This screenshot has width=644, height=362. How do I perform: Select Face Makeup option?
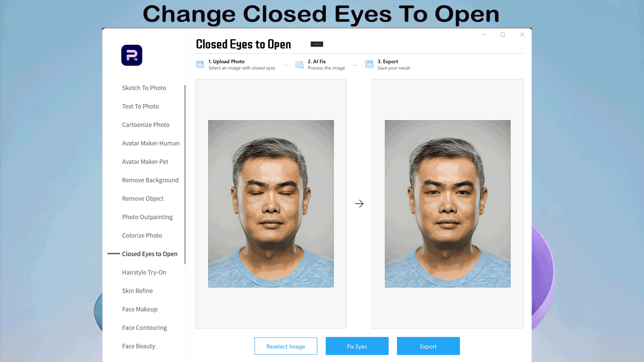[x=140, y=309]
